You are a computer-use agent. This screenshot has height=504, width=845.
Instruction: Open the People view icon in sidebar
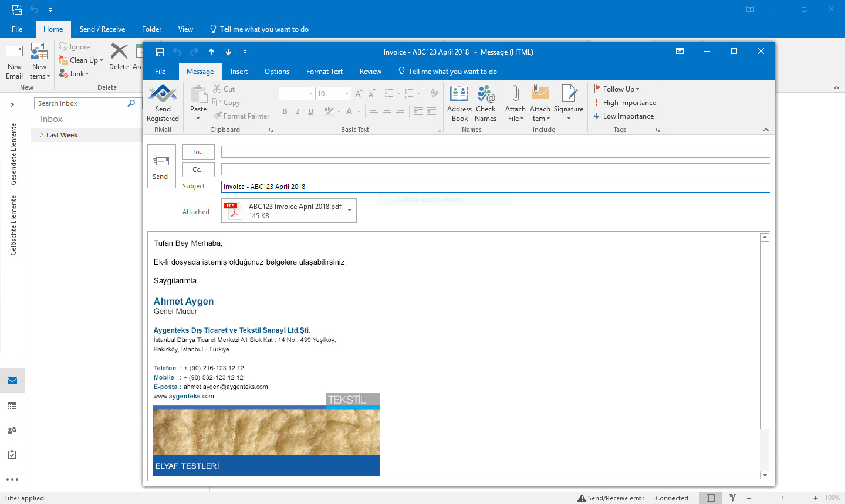click(12, 430)
